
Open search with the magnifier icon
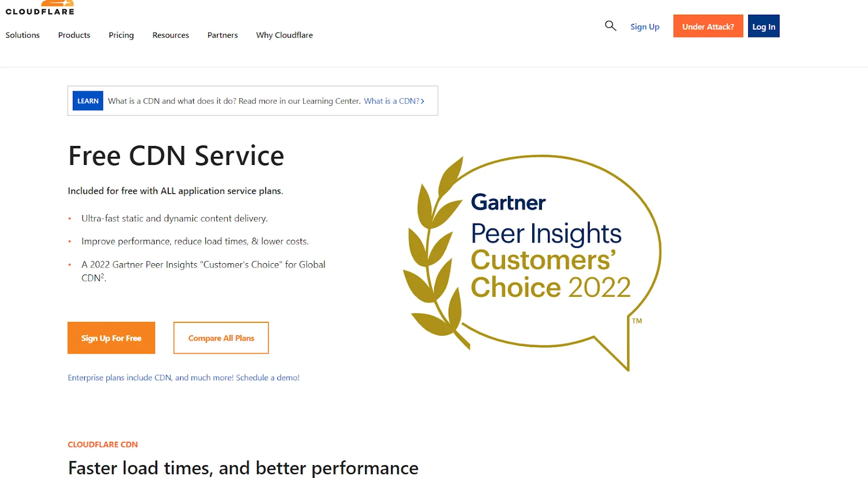610,26
